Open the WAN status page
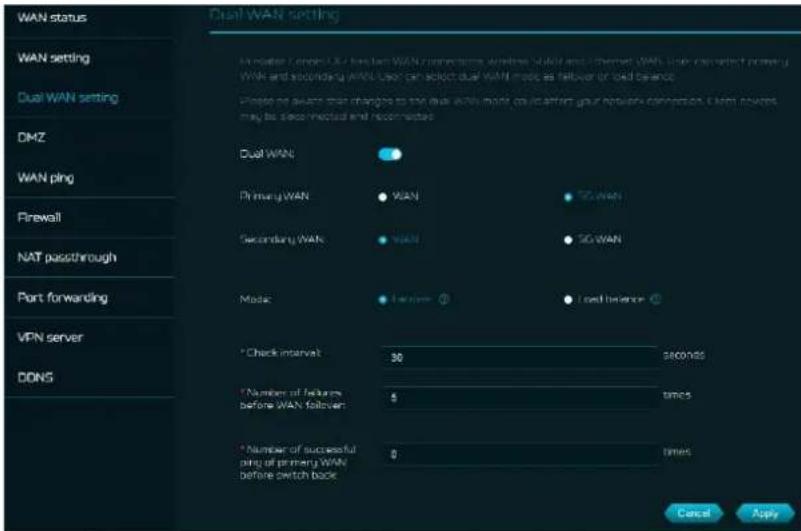The height and width of the screenshot is (531, 801). (52, 18)
